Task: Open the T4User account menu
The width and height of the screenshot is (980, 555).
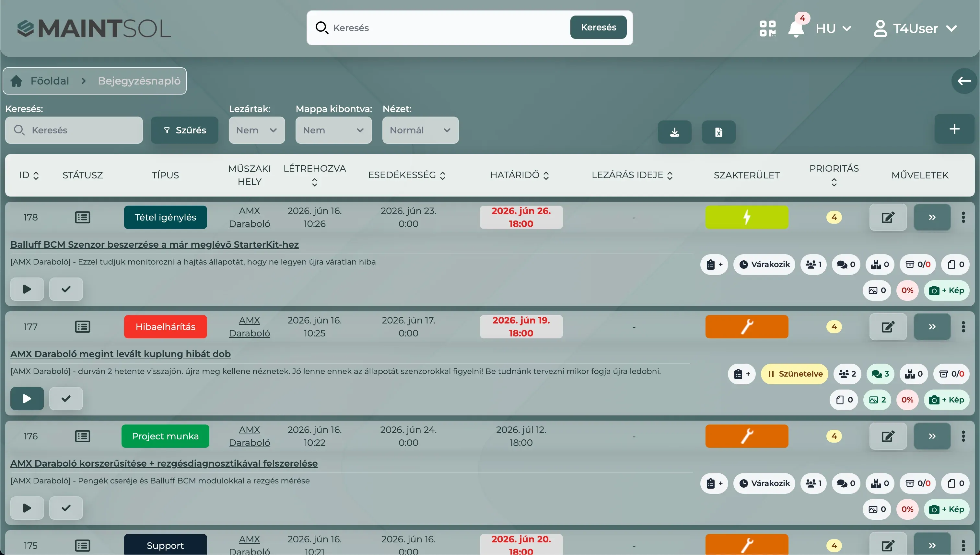Action: coord(916,28)
